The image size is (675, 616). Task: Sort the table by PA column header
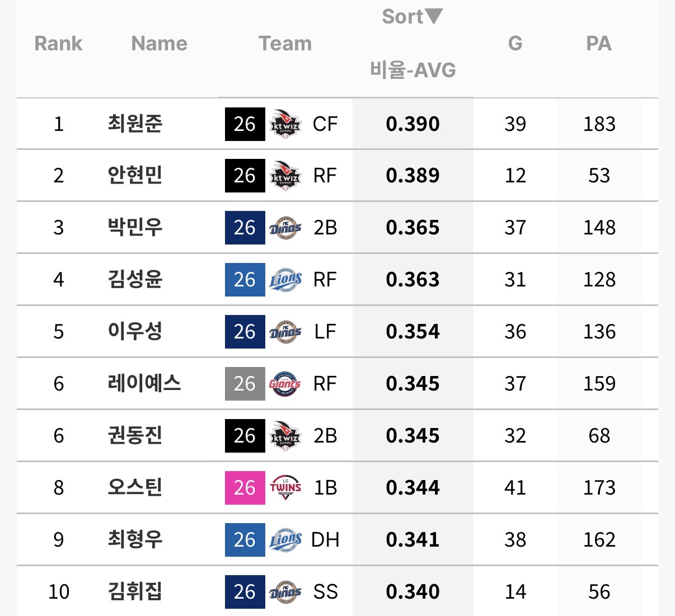599,43
